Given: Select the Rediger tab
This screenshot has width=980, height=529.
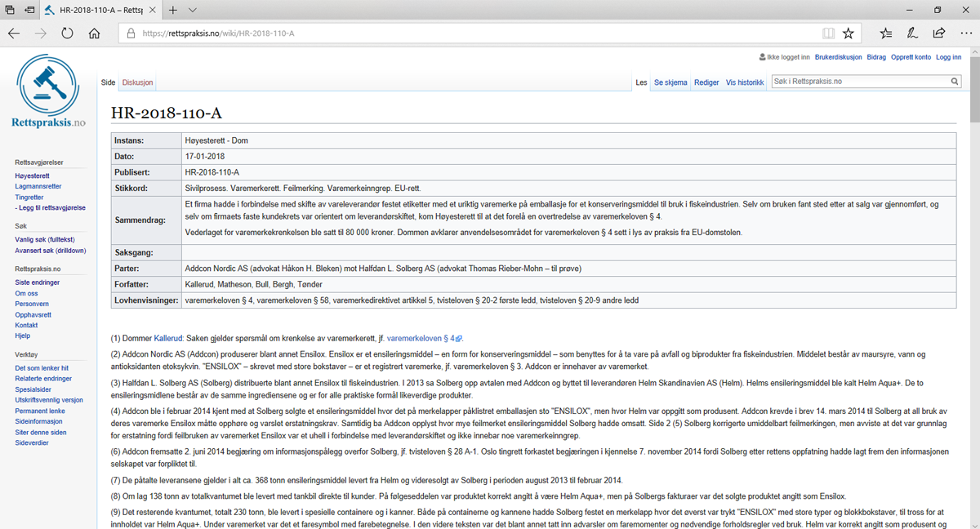Looking at the screenshot, I should click(706, 82).
